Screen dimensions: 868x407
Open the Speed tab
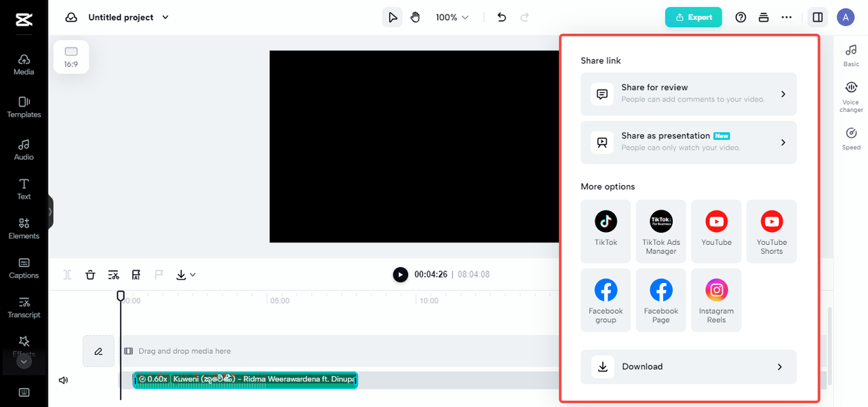click(x=851, y=138)
